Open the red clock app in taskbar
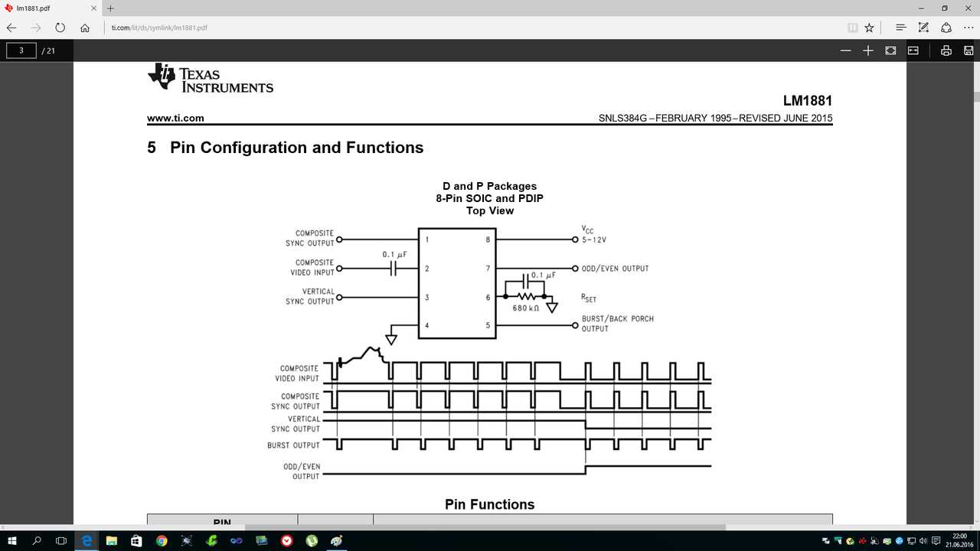Screen dimensions: 980x551 coord(286,540)
